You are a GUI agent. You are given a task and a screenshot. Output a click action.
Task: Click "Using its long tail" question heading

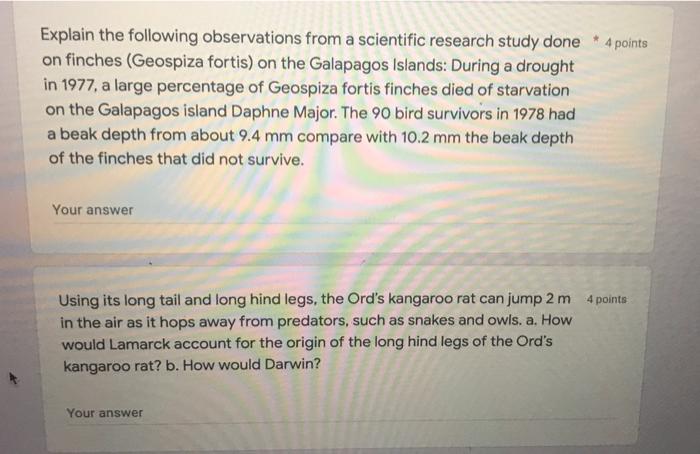click(x=119, y=300)
